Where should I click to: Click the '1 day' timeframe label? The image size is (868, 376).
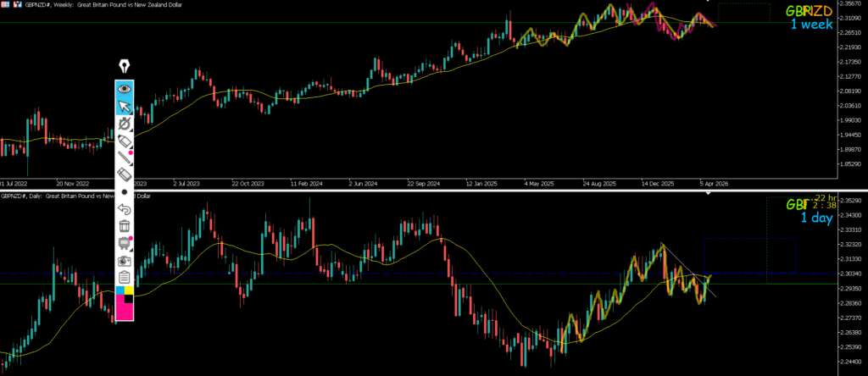point(816,218)
